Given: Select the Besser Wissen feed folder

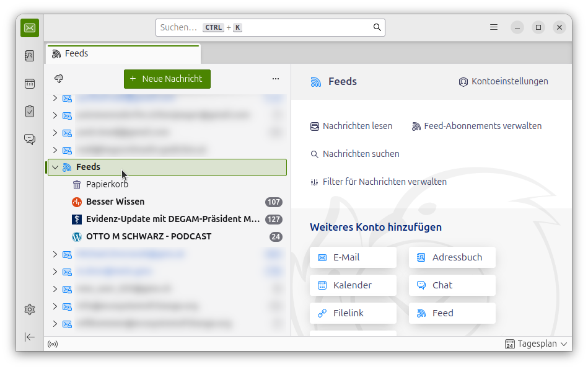Looking at the screenshot, I should [x=115, y=202].
